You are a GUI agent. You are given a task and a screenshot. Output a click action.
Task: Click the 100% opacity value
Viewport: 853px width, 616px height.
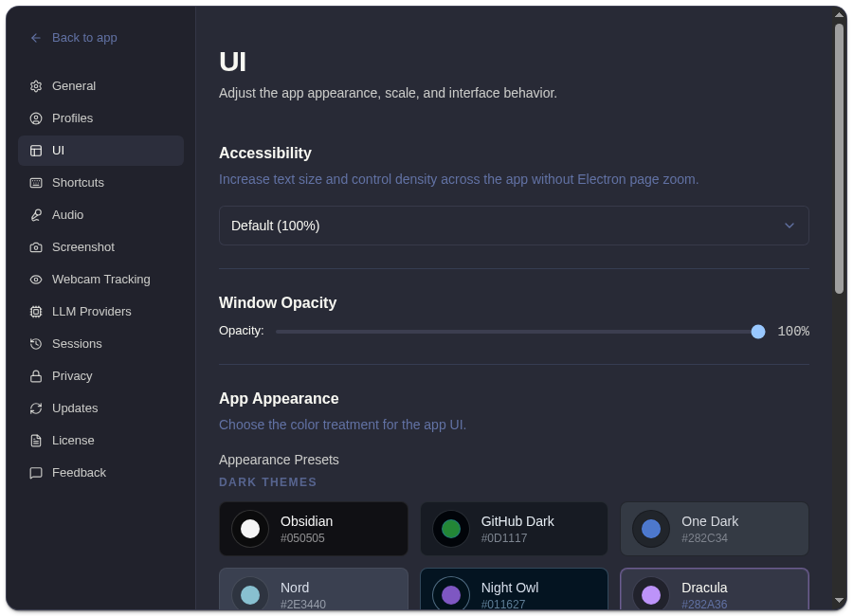point(793,332)
